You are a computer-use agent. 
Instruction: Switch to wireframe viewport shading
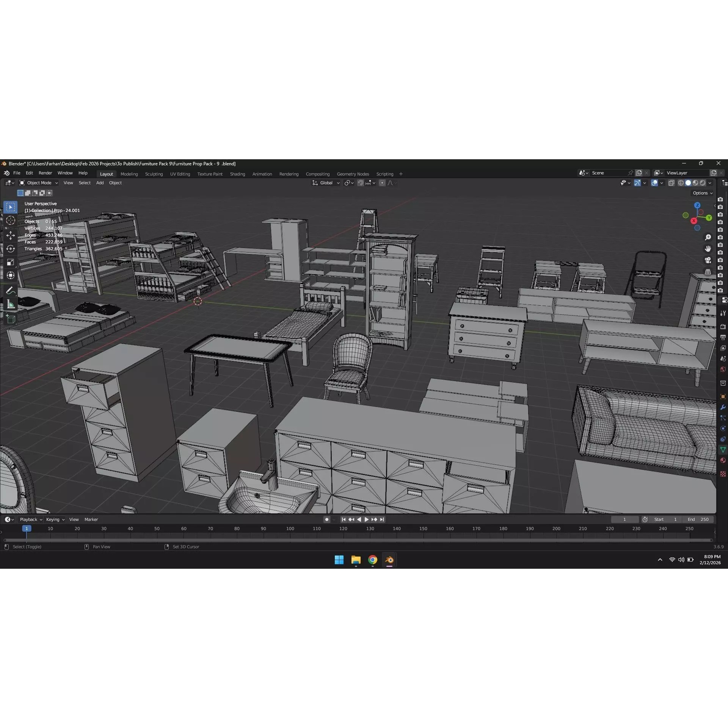pos(681,183)
